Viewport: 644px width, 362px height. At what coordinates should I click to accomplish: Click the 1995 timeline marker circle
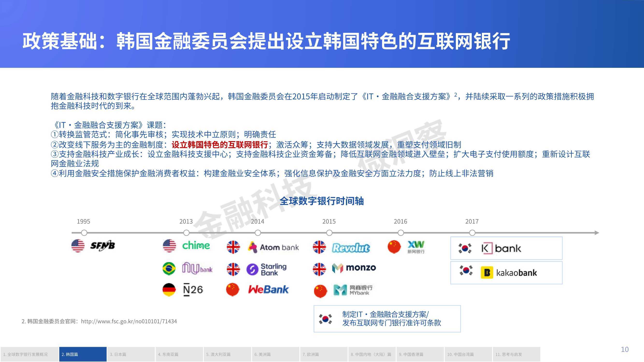[84, 233]
